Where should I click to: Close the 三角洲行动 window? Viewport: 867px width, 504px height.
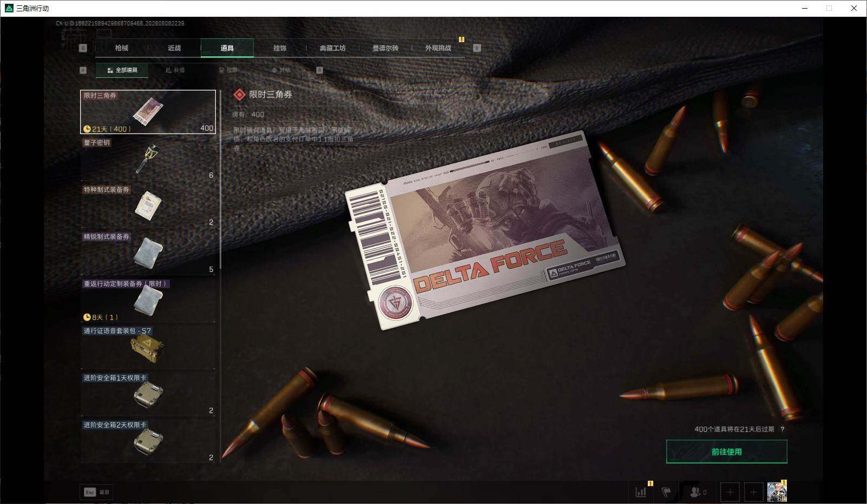[854, 8]
